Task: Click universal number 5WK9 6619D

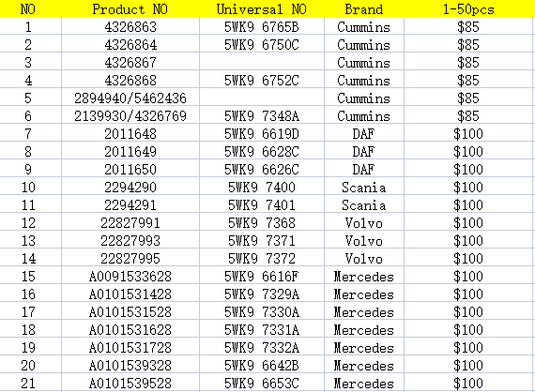Action: point(262,133)
